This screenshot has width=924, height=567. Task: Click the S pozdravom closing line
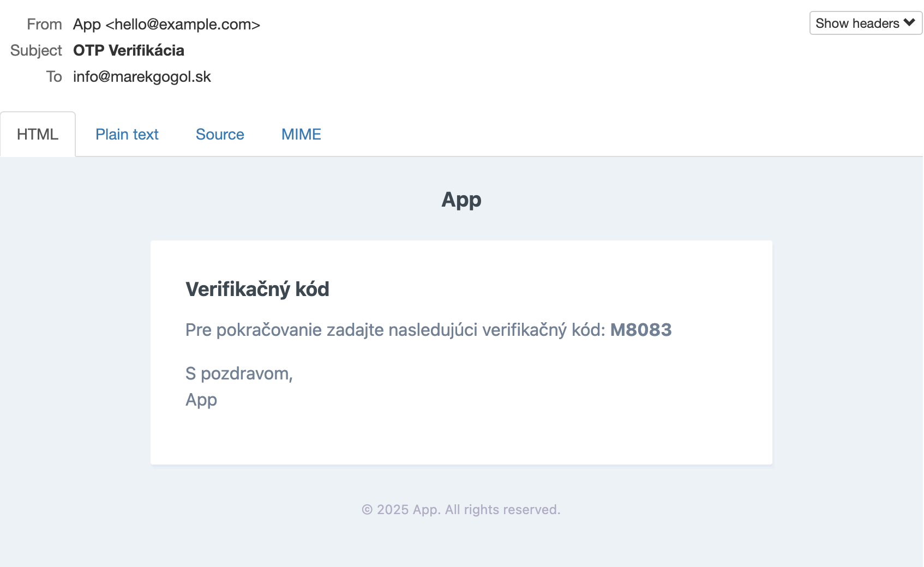click(239, 374)
